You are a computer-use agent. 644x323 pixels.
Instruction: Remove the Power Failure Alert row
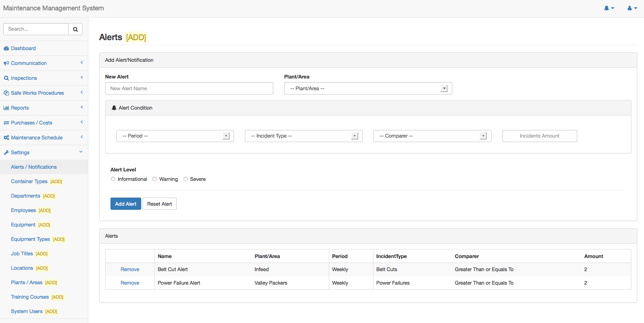pyautogui.click(x=130, y=283)
